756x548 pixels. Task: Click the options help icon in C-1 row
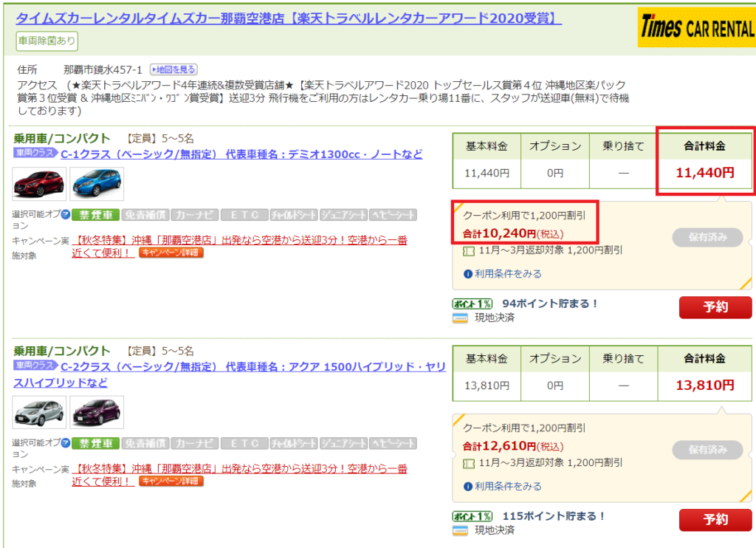[x=66, y=214]
